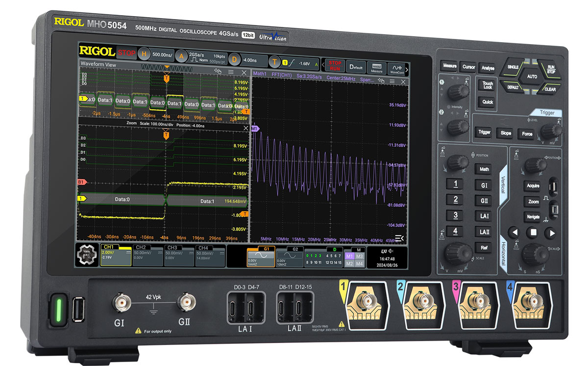Screen dimensions: 588x366
Task: Expand the toolbar with the right chevron
Action: click(x=406, y=68)
